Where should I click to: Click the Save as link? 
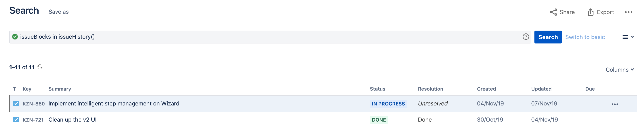click(58, 11)
